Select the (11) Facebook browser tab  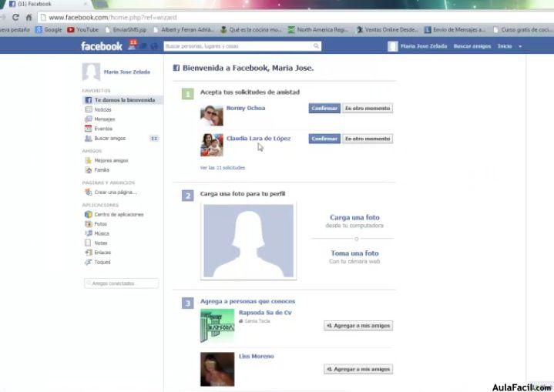[x=48, y=4]
